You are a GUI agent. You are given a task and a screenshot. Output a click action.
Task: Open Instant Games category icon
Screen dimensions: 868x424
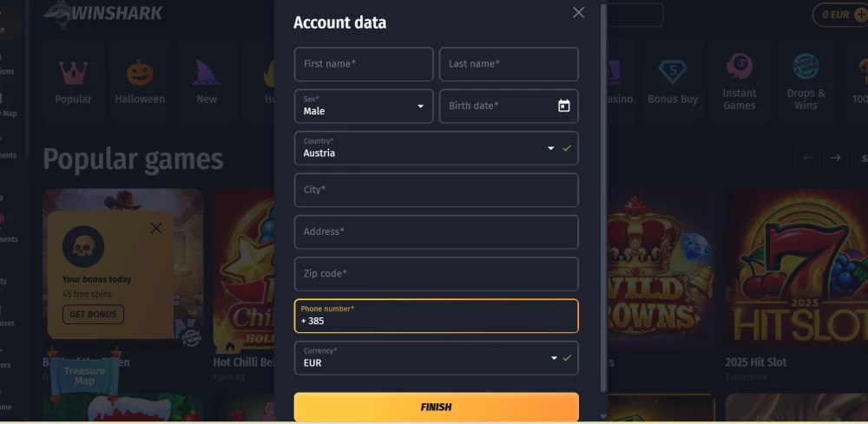click(740, 68)
